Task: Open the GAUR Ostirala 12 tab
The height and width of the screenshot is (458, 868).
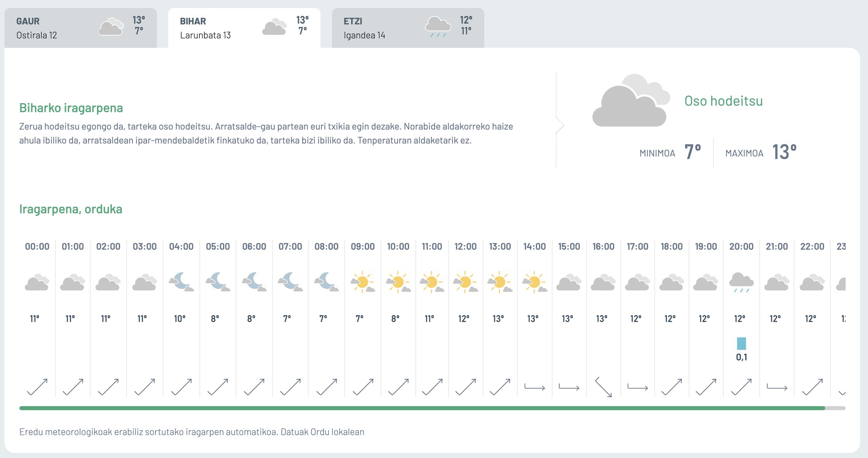Action: [x=80, y=28]
